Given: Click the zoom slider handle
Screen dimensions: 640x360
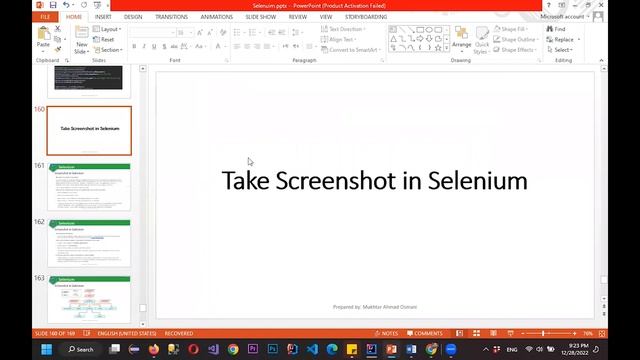Looking at the screenshot, I should click(543, 333).
